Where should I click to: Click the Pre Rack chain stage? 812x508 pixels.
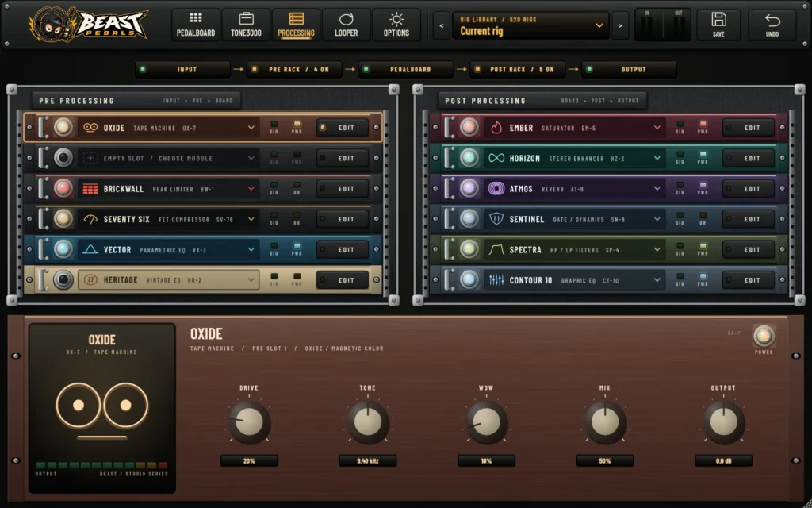click(294, 70)
